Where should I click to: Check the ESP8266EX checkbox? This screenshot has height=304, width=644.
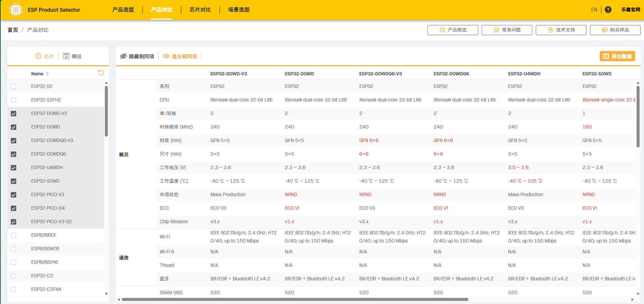[x=14, y=235]
